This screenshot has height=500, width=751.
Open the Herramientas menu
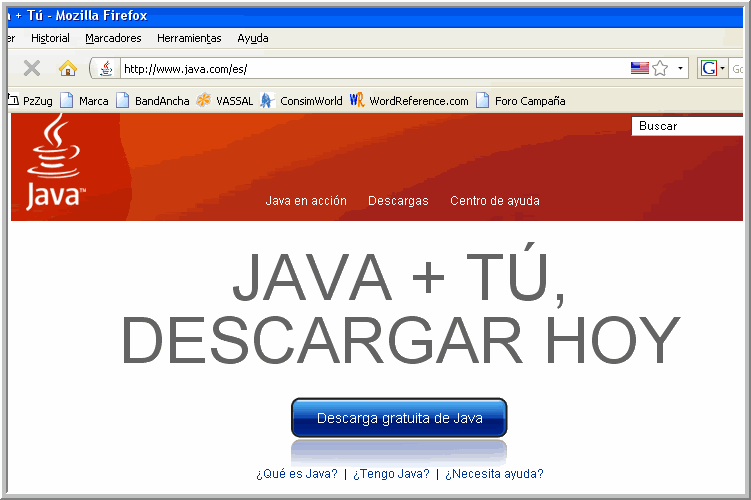pos(189,38)
